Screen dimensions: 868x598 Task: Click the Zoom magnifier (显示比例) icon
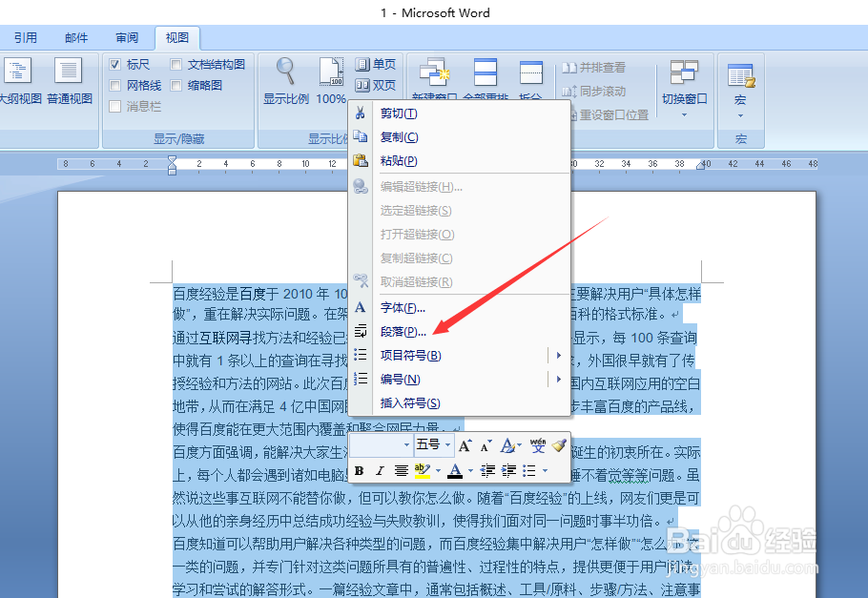point(284,69)
